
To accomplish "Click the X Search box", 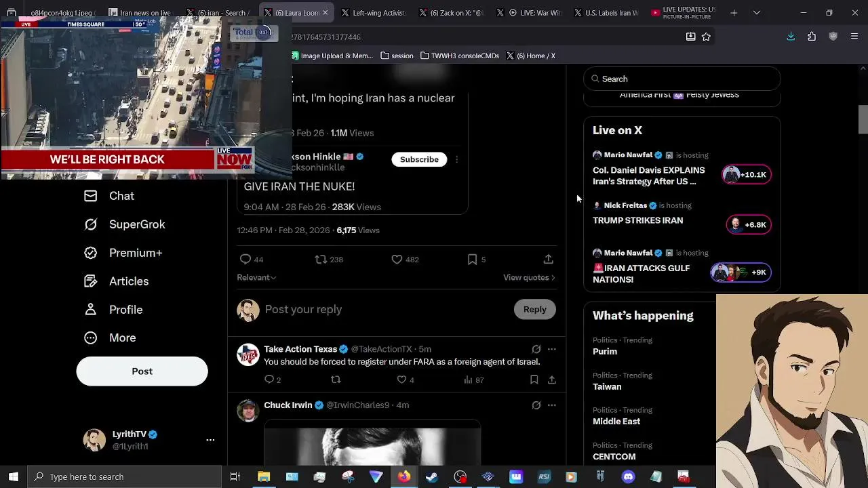I will point(682,79).
